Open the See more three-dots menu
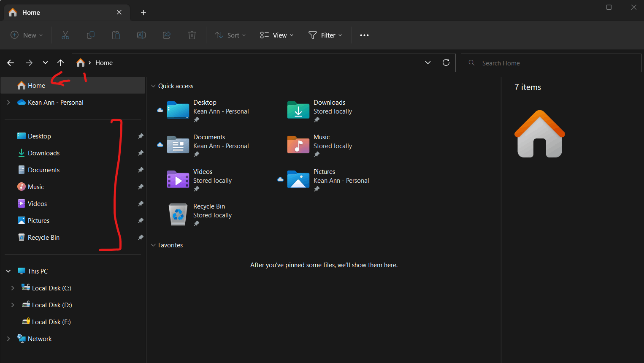 364,35
